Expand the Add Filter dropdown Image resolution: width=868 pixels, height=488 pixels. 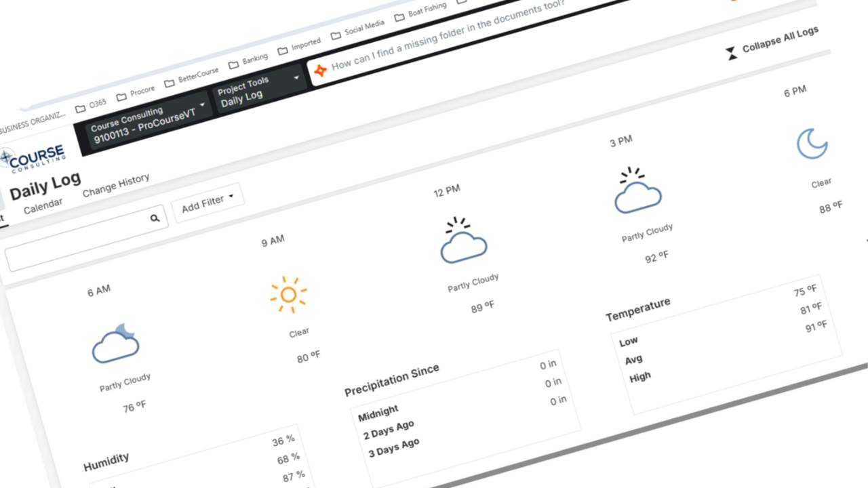point(207,203)
